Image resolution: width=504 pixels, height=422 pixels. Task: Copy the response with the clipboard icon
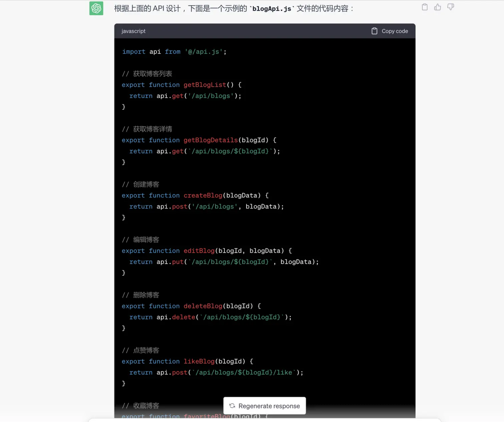click(x=425, y=7)
